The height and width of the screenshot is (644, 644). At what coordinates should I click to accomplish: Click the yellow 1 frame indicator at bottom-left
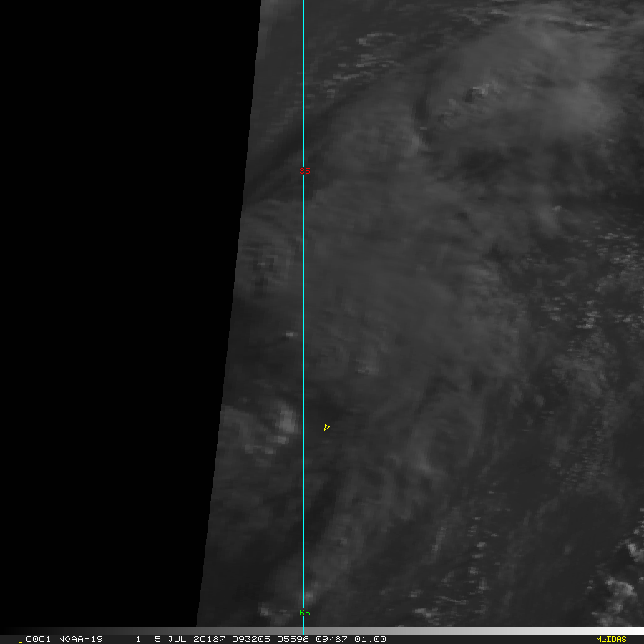[21, 639]
